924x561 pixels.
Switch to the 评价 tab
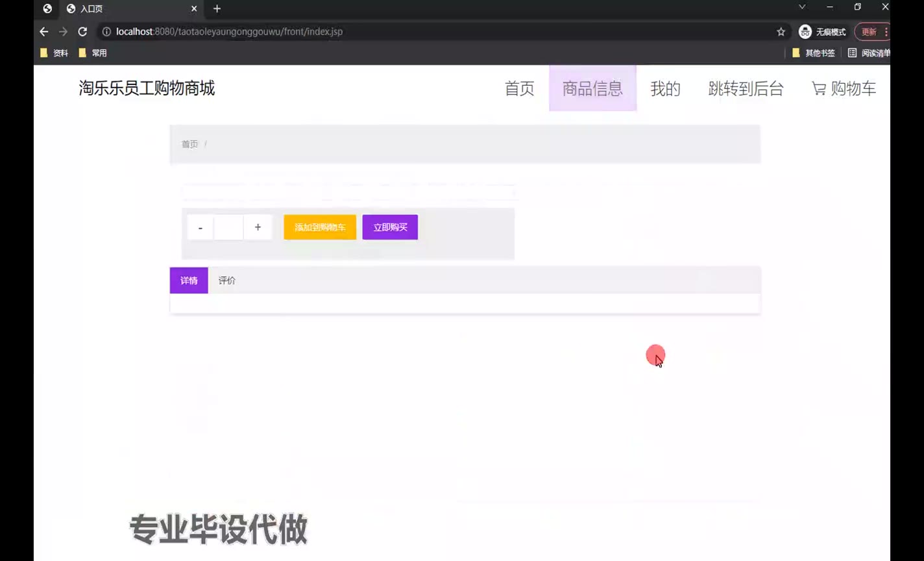(x=227, y=280)
